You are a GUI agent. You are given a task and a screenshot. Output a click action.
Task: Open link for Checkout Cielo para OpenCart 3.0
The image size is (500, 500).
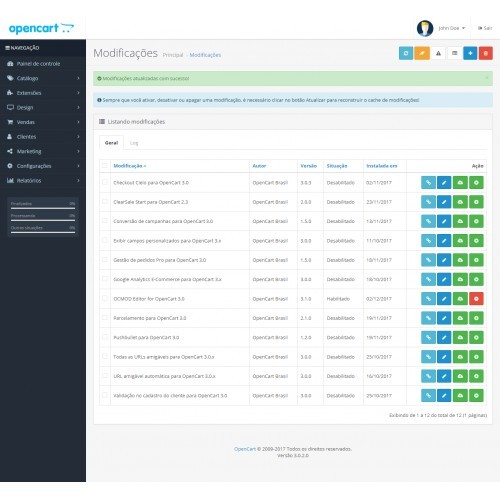point(428,183)
